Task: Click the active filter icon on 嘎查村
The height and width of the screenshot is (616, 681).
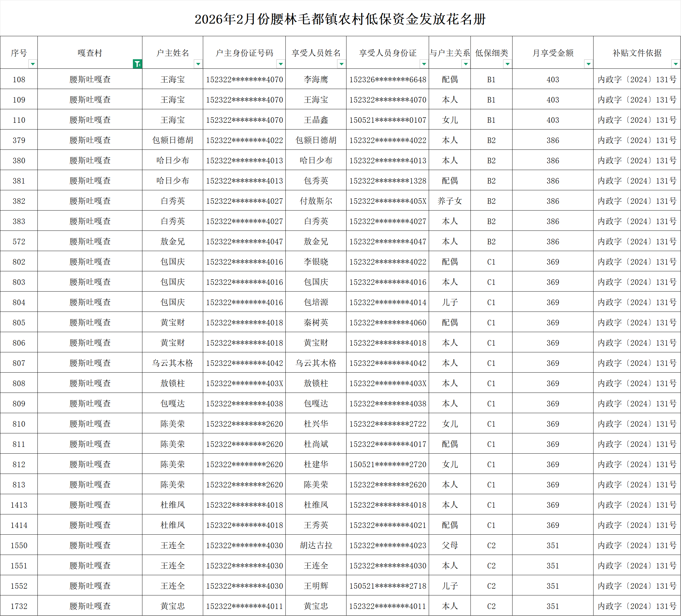Action: pyautogui.click(x=137, y=64)
